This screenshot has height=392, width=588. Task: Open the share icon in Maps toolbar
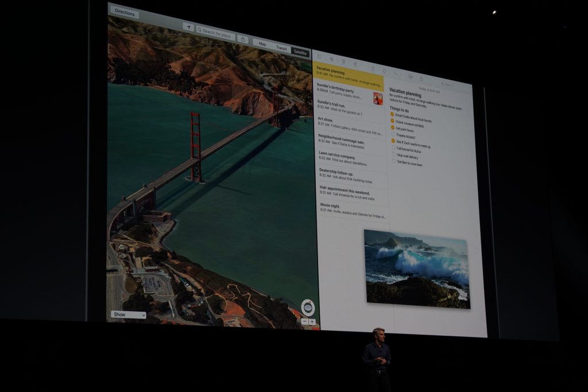pos(243,39)
